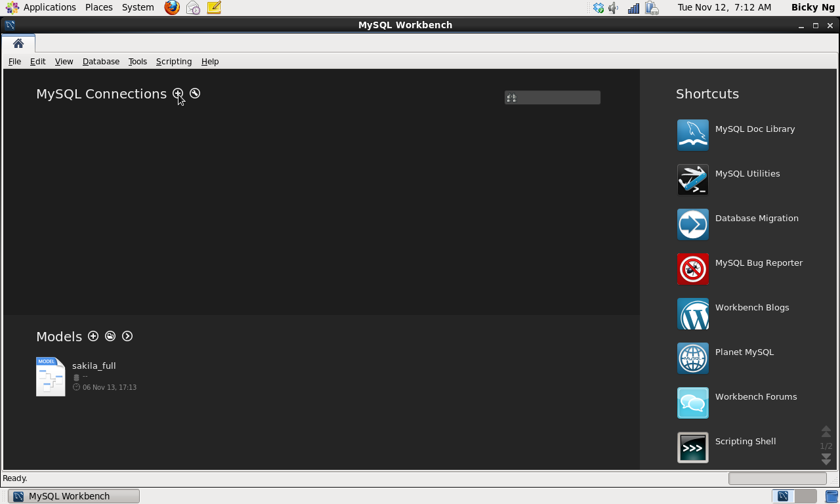Click the Scripting Shell label
Viewport: 840px width, 504px height.
[x=745, y=442]
